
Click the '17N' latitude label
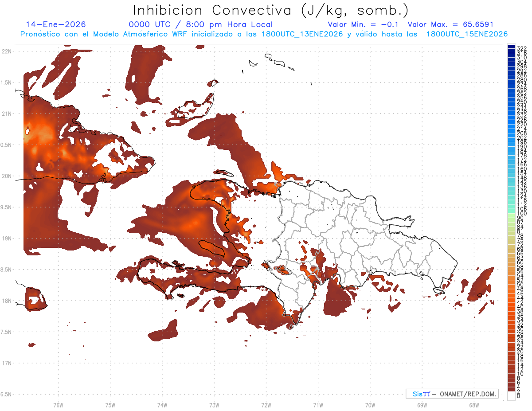click(x=7, y=363)
